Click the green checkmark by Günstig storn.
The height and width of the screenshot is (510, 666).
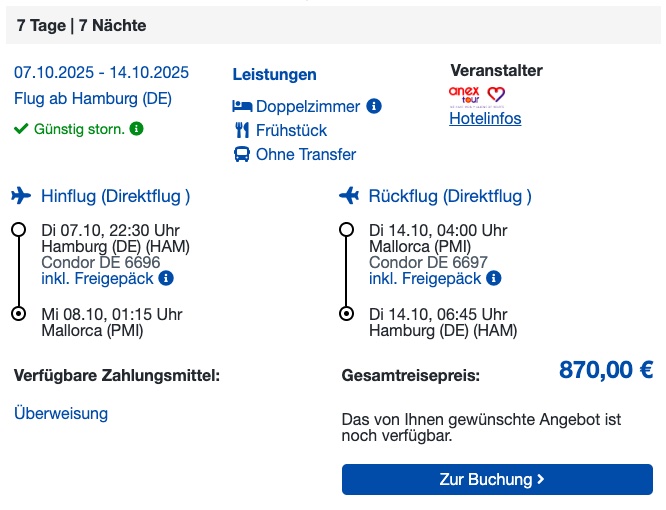coord(21,128)
